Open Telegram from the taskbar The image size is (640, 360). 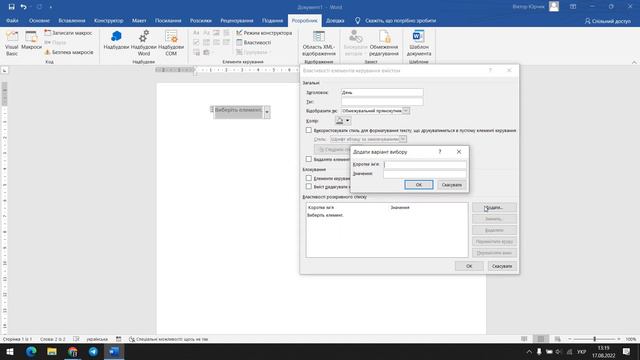coord(93,351)
